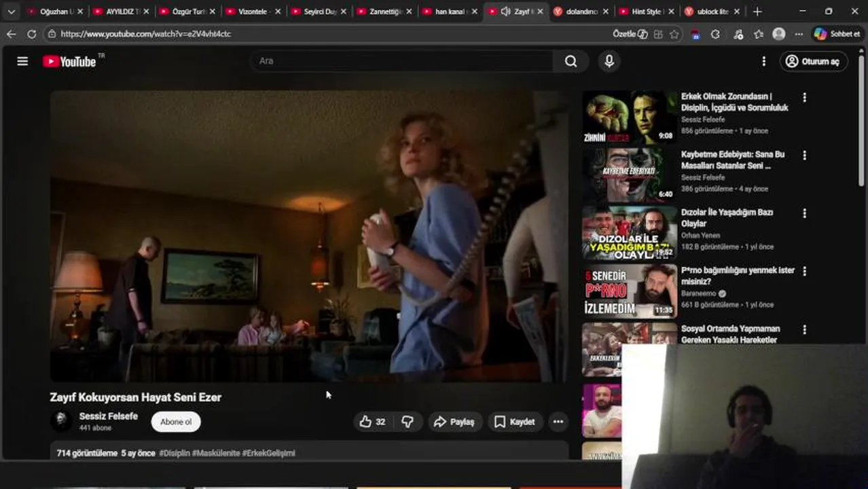This screenshot has width=868, height=489.
Task: Open options menu for P*rno bağımlılığını video
Action: (x=804, y=271)
